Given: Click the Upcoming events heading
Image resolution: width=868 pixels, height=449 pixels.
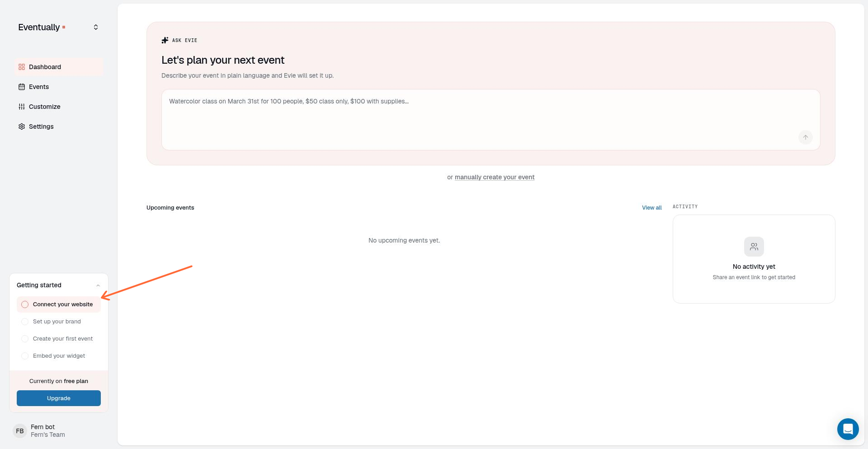Looking at the screenshot, I should pyautogui.click(x=170, y=208).
